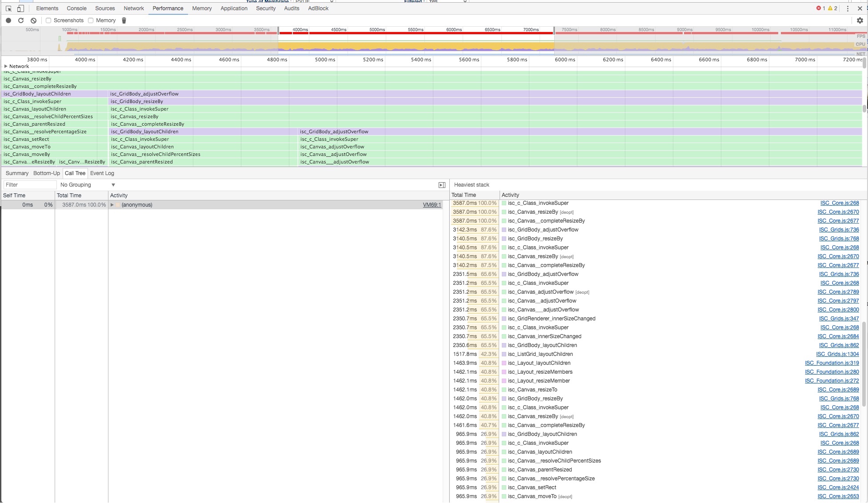Hide the heaviest stack sidebar
868x503 pixels.
point(442,185)
